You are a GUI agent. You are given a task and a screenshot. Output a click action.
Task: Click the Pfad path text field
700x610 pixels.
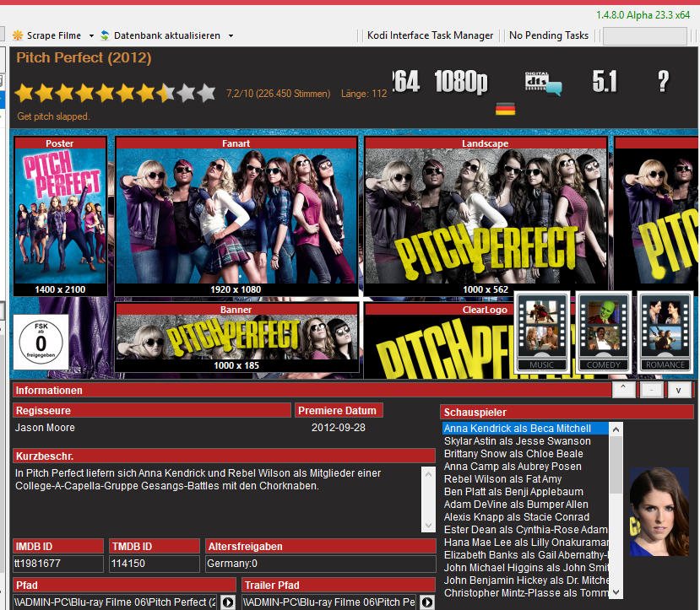coord(115,602)
